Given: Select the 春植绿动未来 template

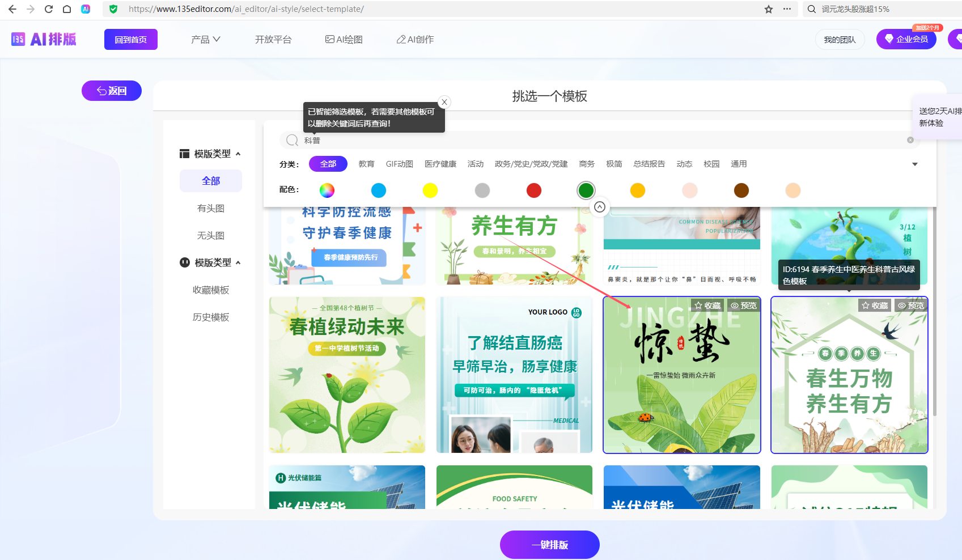Looking at the screenshot, I should (347, 375).
